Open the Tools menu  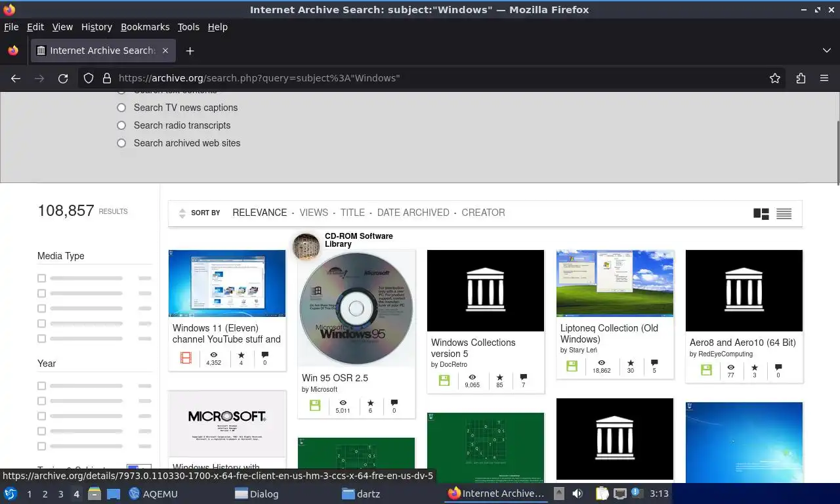188,27
